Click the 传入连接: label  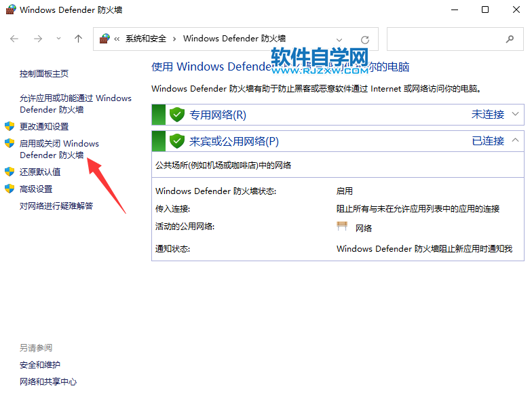coord(172,209)
